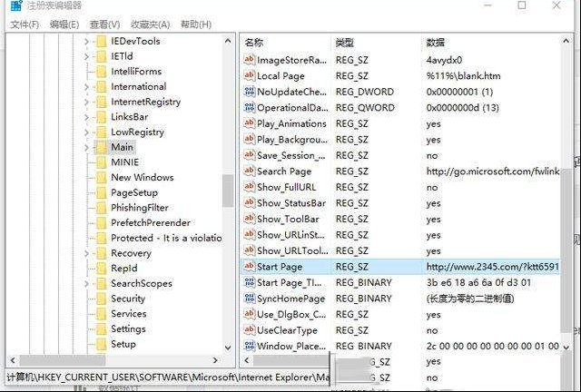The width and height of the screenshot is (581, 392).
Task: Expand the IEDevTools tree node
Action: [86, 42]
